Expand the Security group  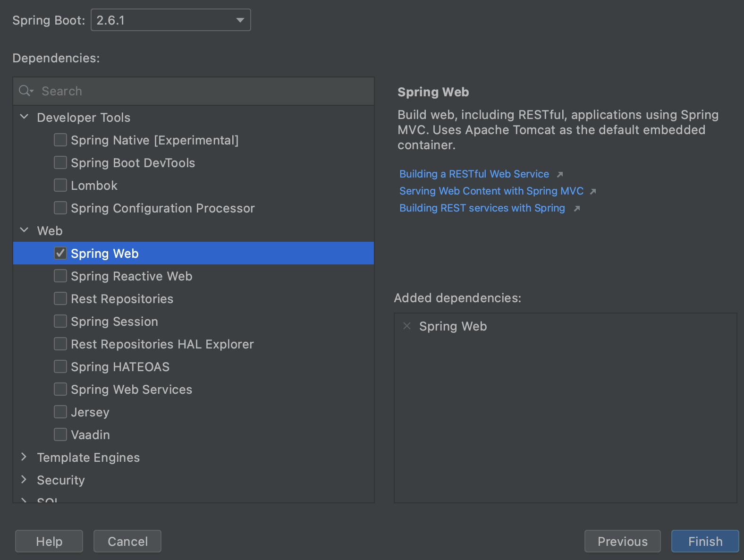[24, 480]
